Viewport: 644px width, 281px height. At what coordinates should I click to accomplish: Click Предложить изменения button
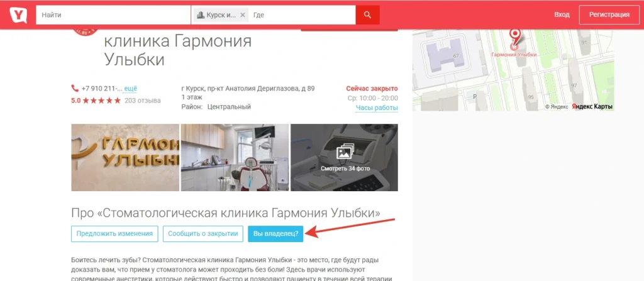click(114, 234)
